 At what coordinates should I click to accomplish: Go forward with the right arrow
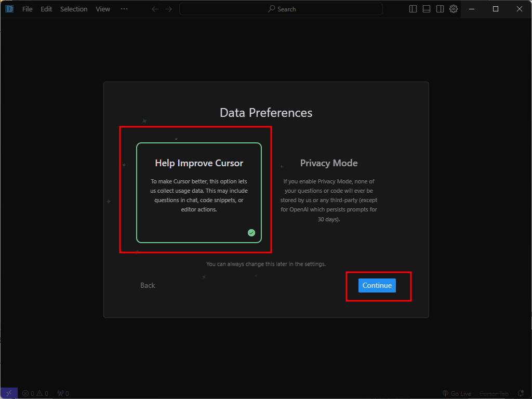(169, 9)
